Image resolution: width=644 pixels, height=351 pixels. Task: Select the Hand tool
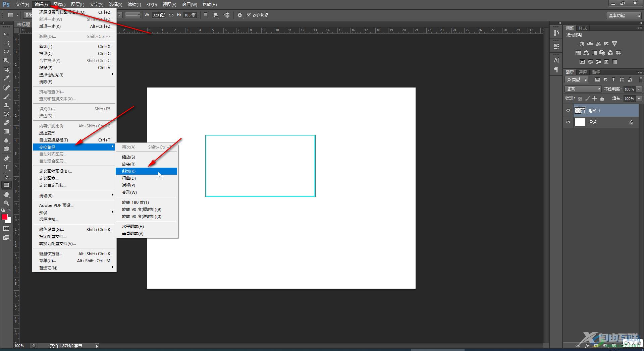pos(6,194)
